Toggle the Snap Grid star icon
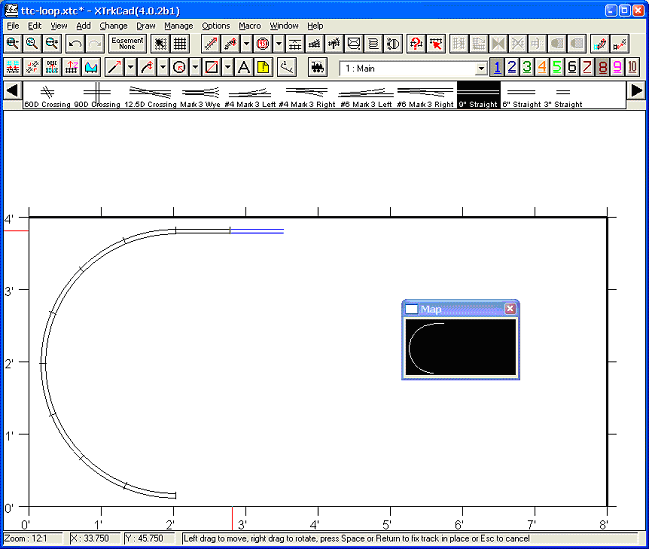 click(x=160, y=44)
